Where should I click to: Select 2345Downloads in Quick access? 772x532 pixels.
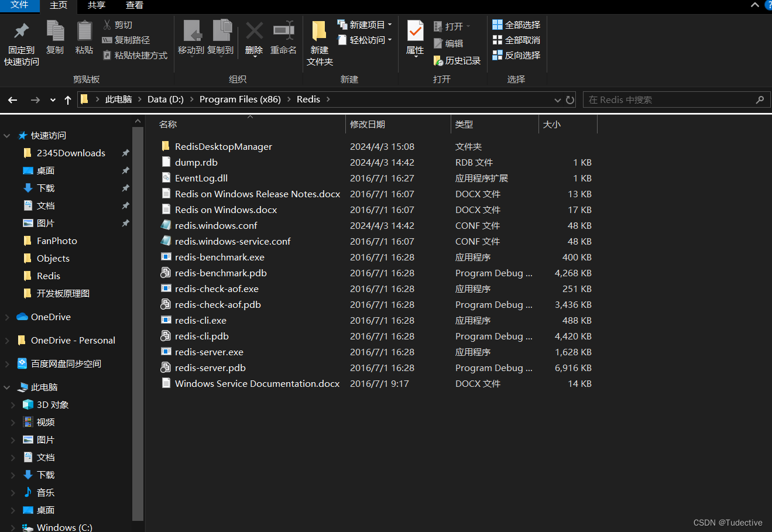point(71,153)
